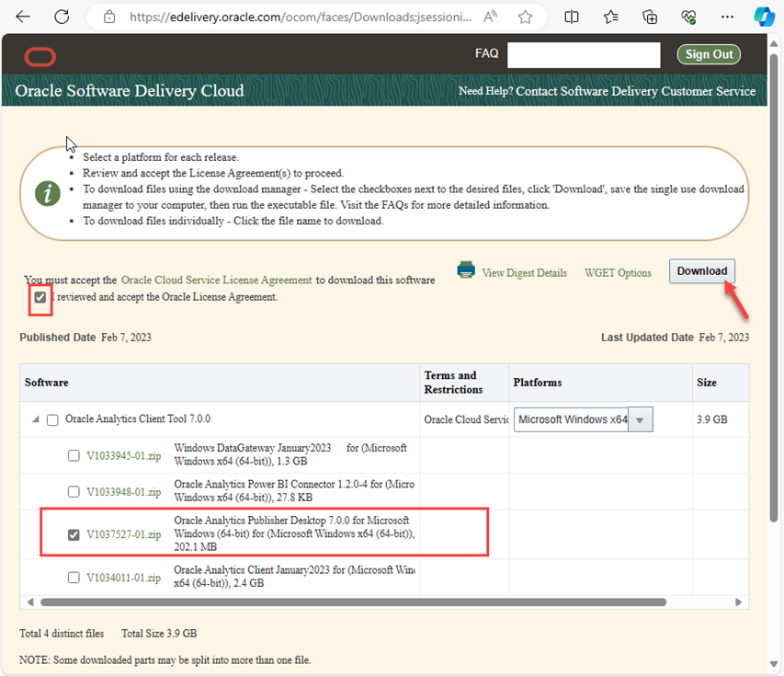Click Oracle Analytics Client January2023 description
The width and height of the screenshot is (784, 676).
pos(294,577)
